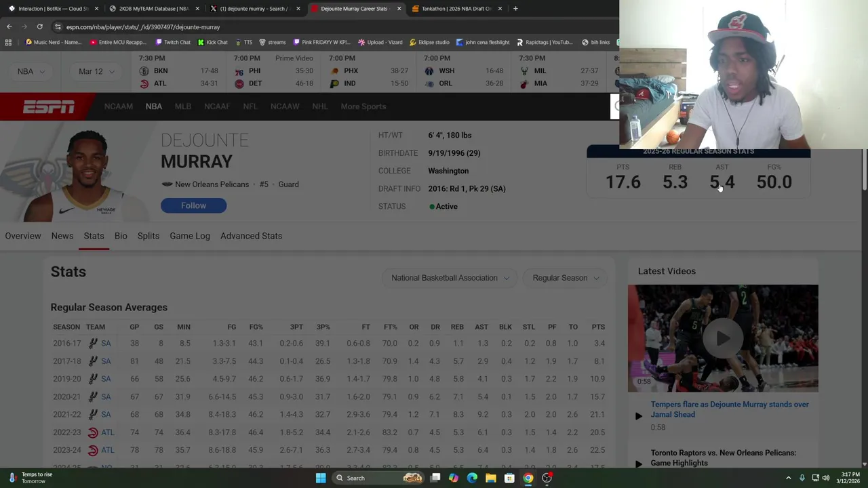Switch to Tankathon 2026 NBA Draft tab
Screen dimensions: 868x488
point(456,9)
